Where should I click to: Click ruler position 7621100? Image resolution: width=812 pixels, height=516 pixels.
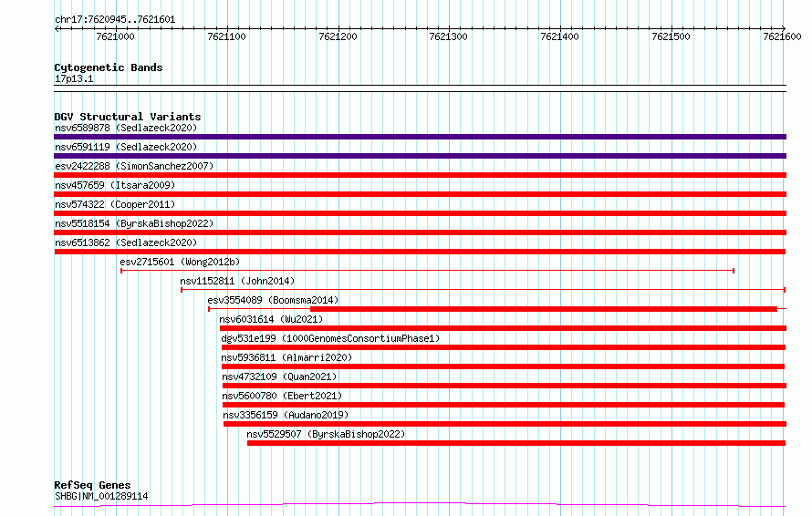pos(226,36)
